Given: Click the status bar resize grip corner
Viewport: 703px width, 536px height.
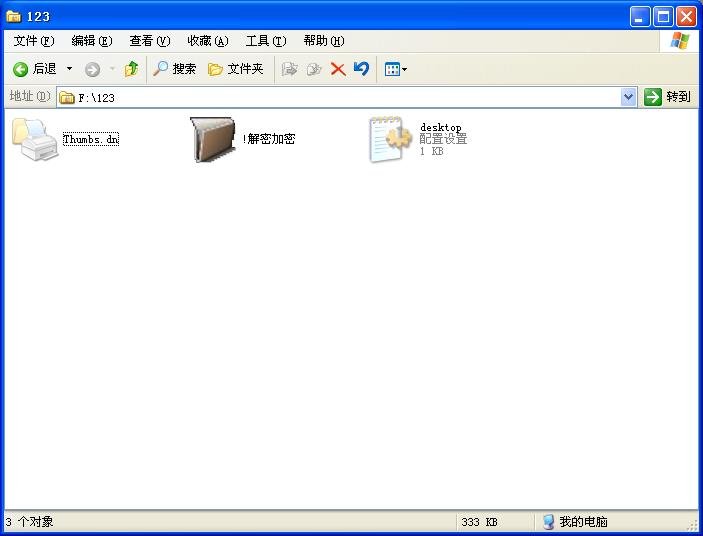Looking at the screenshot, I should 693,524.
